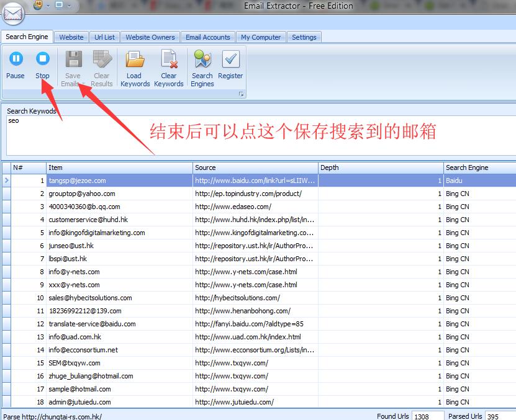Select email 4000340360@b.qq.com
This screenshot has width=516, height=420.
tap(84, 207)
